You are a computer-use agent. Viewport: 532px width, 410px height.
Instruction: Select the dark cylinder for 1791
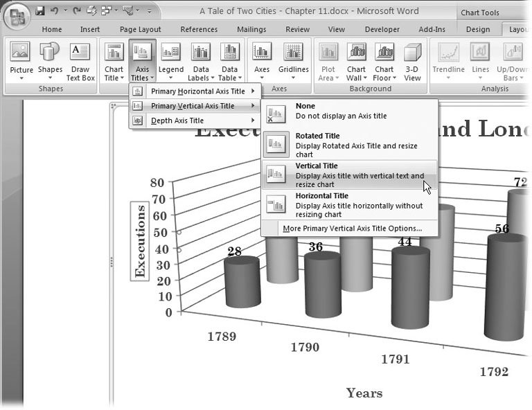pos(411,287)
